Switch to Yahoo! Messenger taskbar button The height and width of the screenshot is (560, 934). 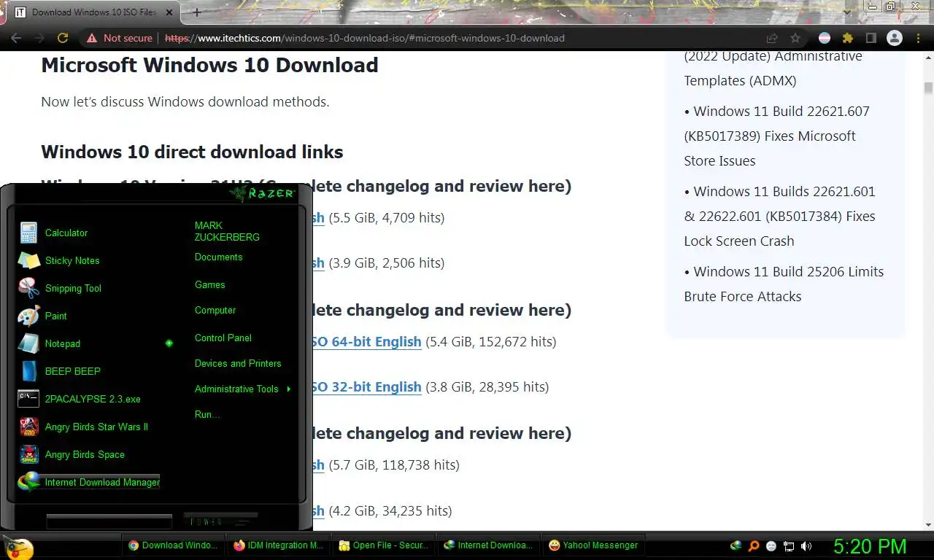pyautogui.click(x=594, y=545)
